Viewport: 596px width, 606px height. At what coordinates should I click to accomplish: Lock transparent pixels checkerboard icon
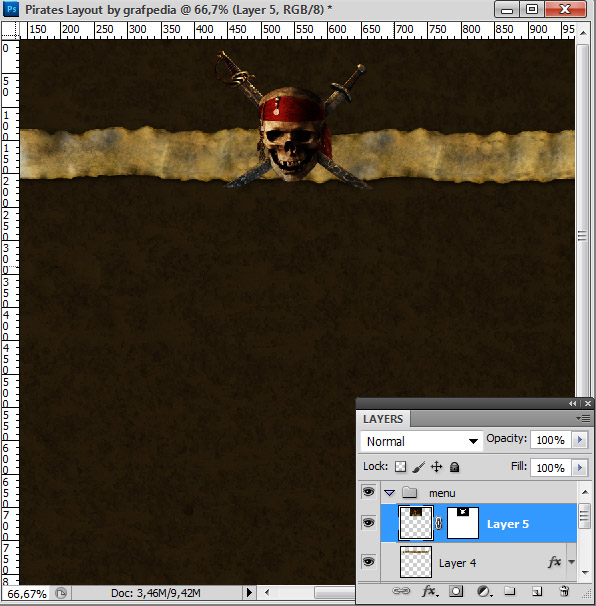point(400,467)
